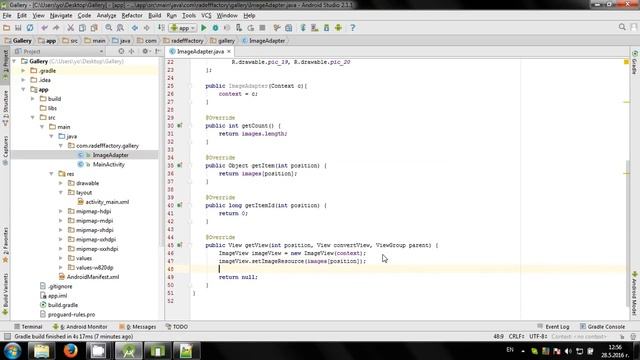Expand the build folder node
640x360 pixels.
(33, 99)
